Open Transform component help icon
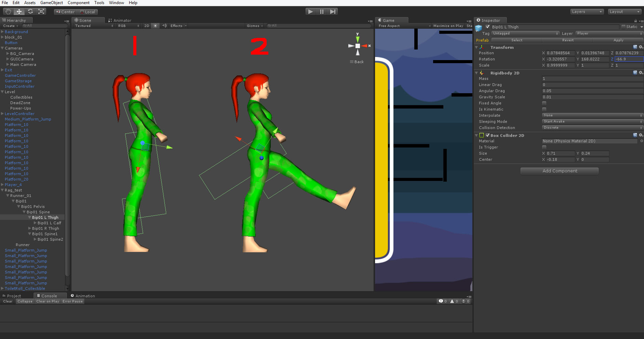 [635, 47]
